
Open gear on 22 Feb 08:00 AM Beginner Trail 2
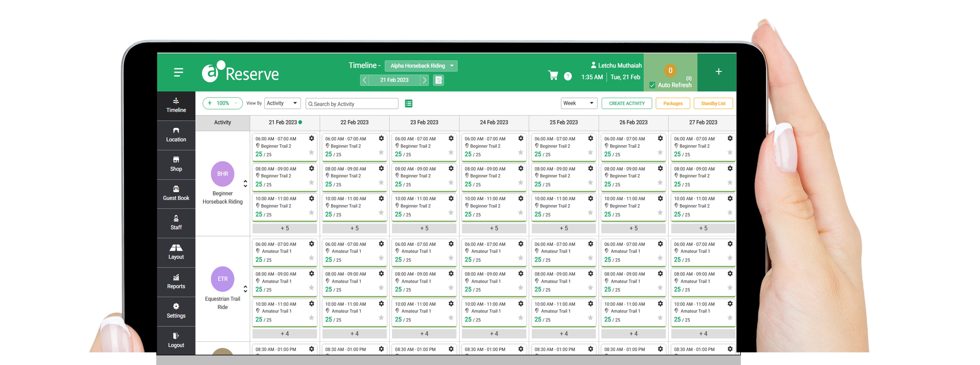coord(381,168)
